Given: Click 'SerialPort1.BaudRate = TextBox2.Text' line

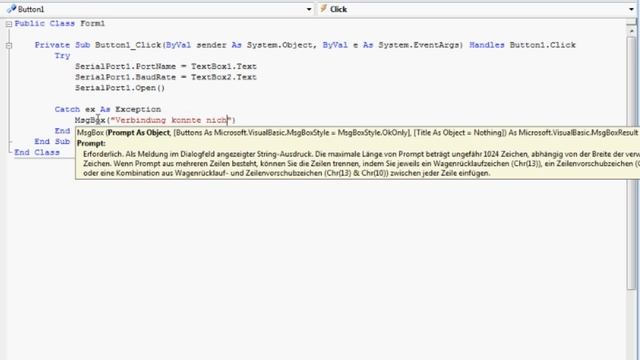Looking at the screenshot, I should tap(166, 77).
